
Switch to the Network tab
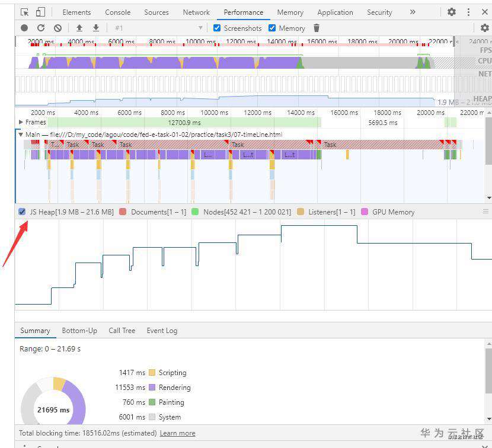click(196, 12)
